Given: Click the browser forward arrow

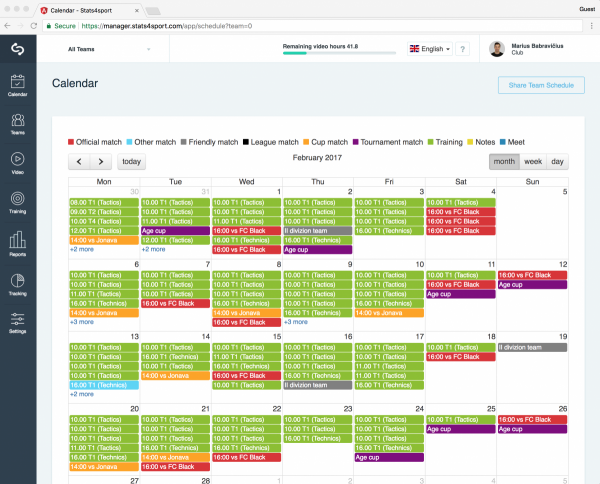Looking at the screenshot, I should tap(20, 26).
